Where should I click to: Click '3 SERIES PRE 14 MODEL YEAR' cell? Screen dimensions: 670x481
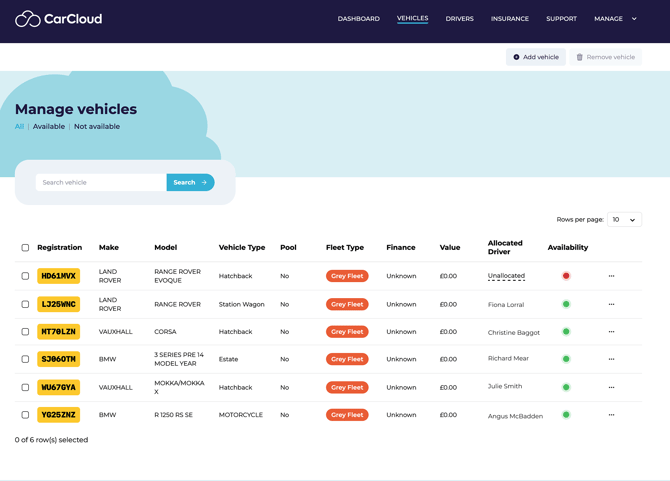(x=179, y=359)
